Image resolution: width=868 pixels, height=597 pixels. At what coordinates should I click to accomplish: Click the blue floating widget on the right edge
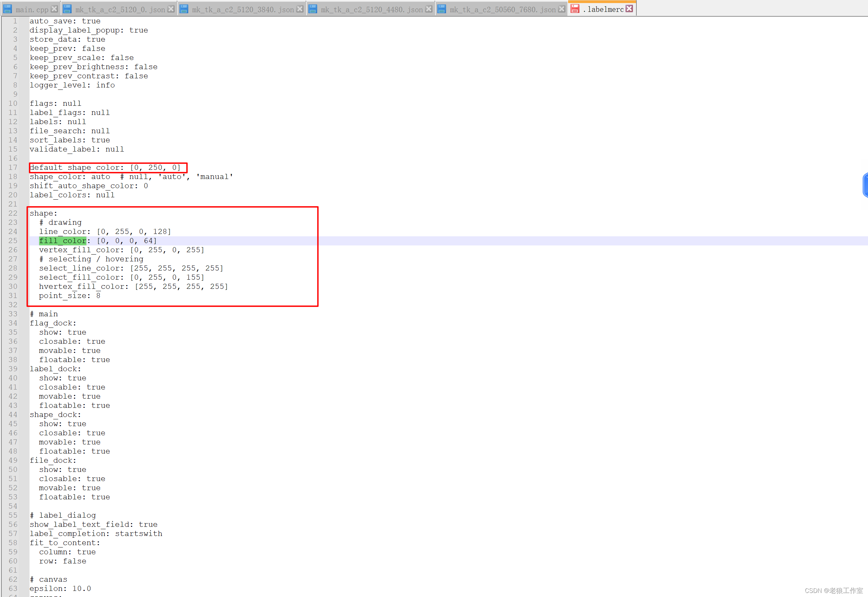pyautogui.click(x=865, y=185)
